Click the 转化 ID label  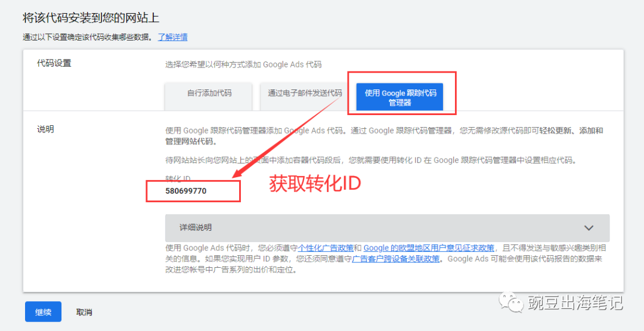[178, 179]
